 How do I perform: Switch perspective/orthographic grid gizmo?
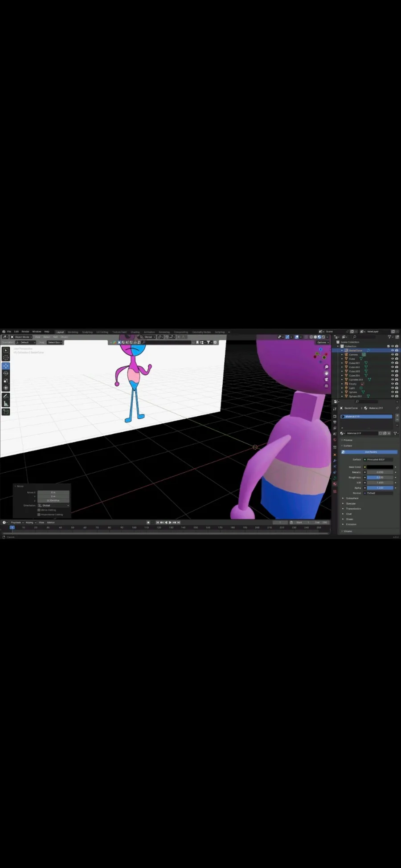point(326,386)
